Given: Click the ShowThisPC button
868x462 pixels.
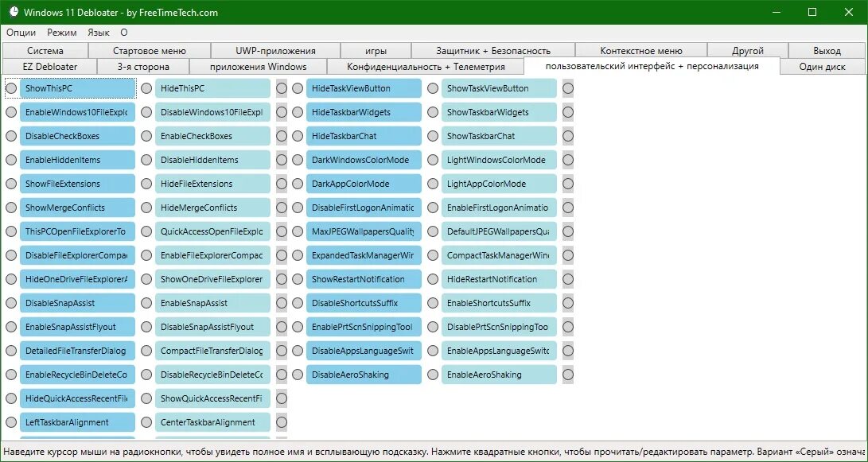Looking at the screenshot, I should point(76,88).
